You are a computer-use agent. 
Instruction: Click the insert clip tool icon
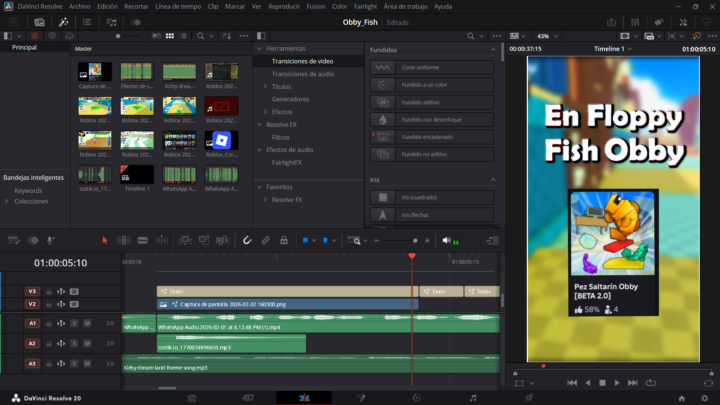185,240
